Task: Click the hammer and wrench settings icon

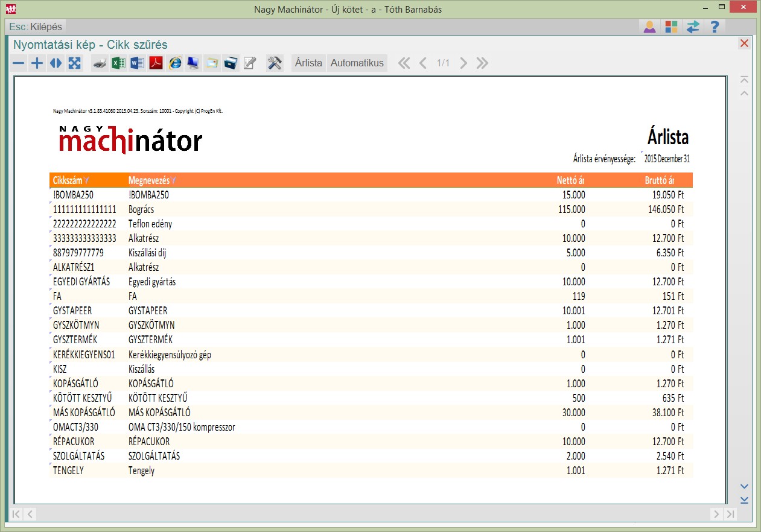Action: click(275, 63)
